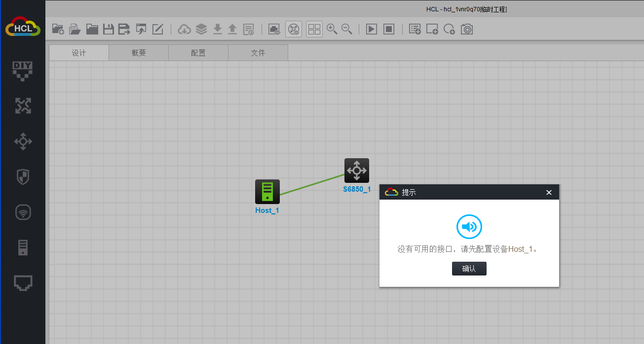Viewport: 644px width, 344px height.
Task: Click the open project files icon
Action: (75, 29)
